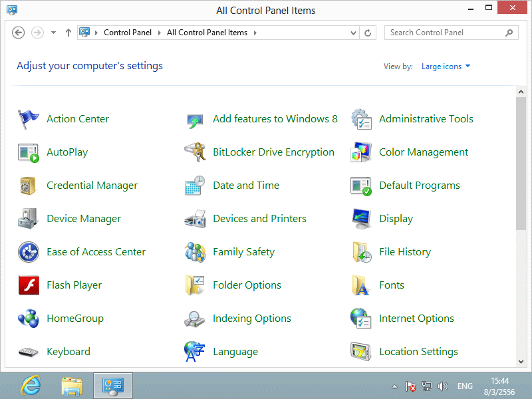Open the Default Programs icon

coord(361,186)
